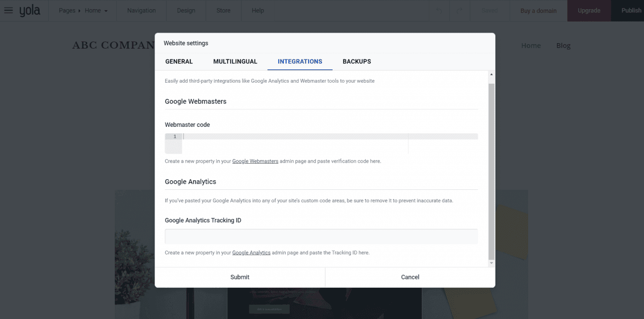
Task: Undo the last change
Action: click(439, 11)
